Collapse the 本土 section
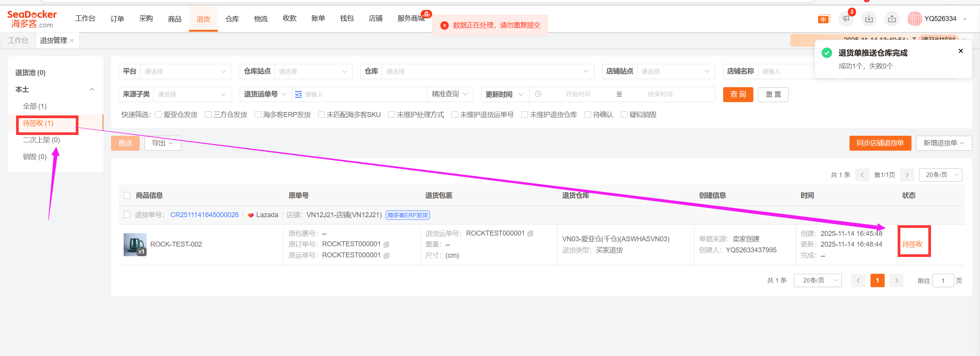The width and height of the screenshot is (980, 356). tap(92, 89)
